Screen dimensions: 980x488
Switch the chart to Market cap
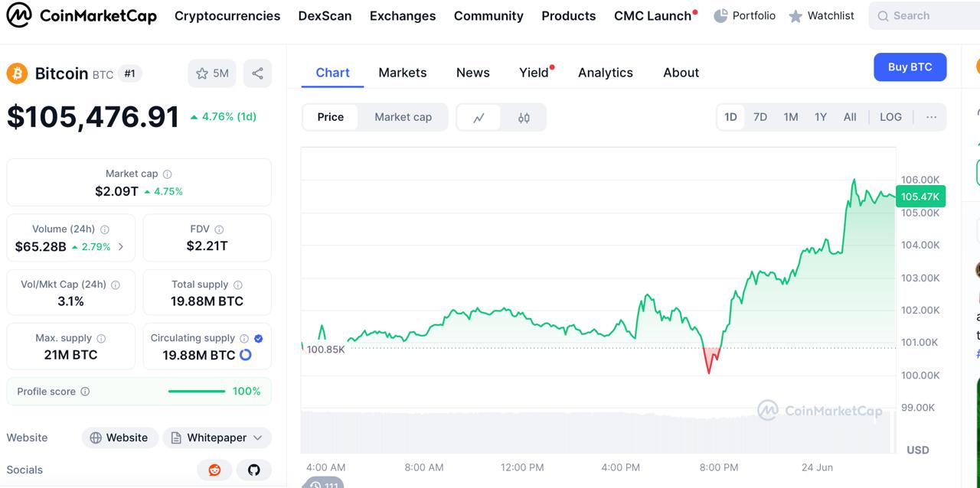point(403,117)
